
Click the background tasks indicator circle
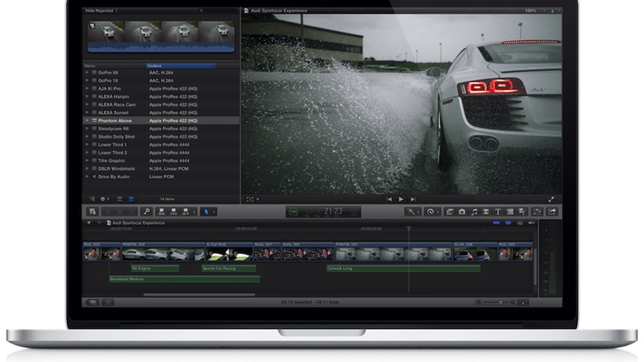(294, 212)
